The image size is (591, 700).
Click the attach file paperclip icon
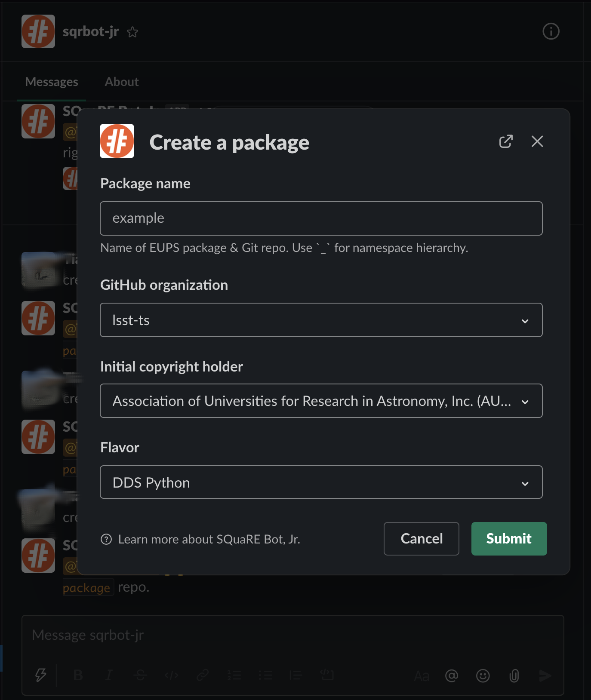[514, 675]
